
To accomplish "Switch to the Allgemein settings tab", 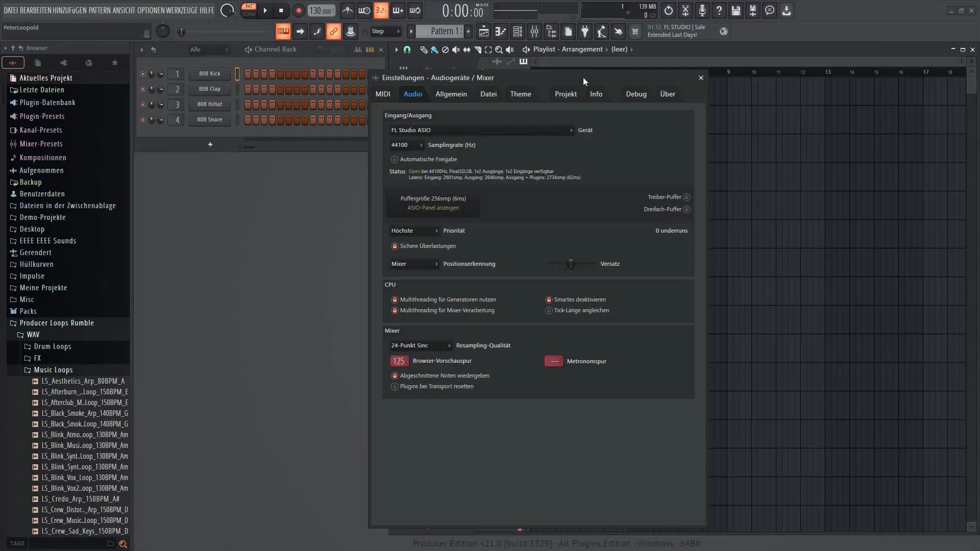I will coord(451,94).
